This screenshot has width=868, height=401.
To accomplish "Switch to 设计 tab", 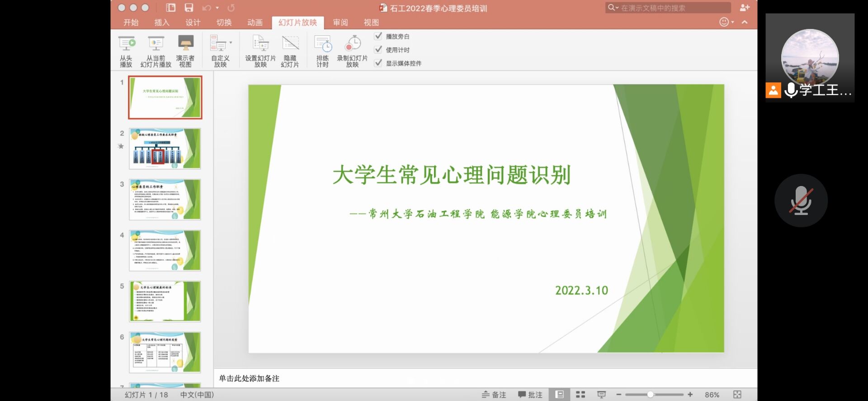I will [193, 23].
